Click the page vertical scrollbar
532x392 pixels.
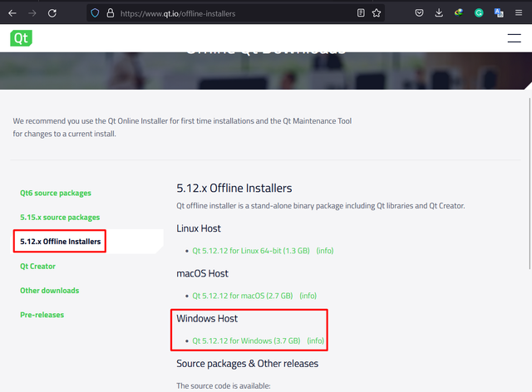click(x=530, y=183)
